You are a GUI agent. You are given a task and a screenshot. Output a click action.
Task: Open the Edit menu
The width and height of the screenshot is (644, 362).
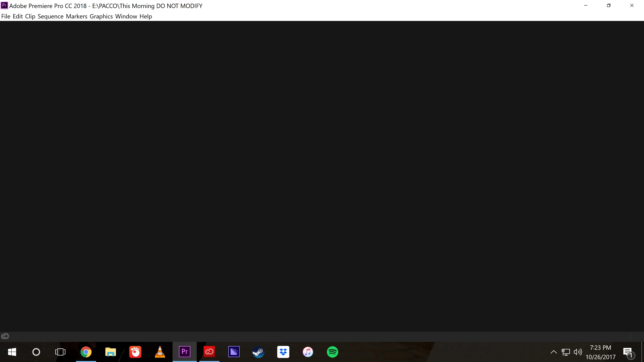[x=18, y=16]
